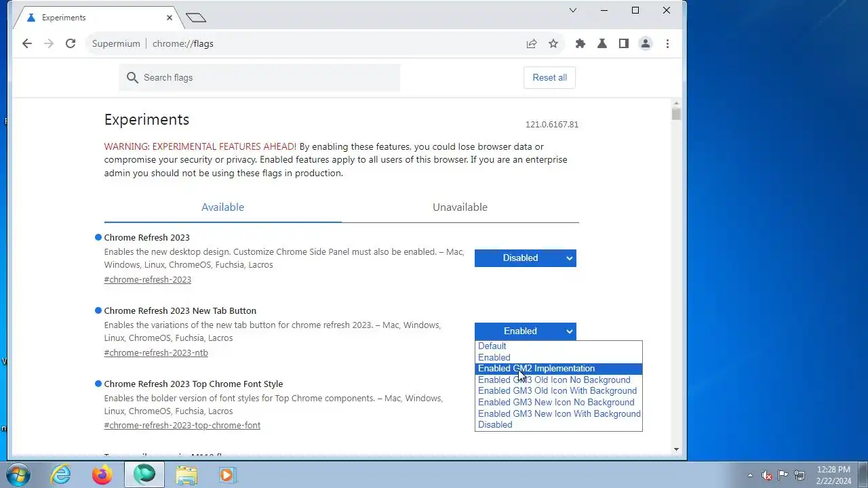Click the network tray icon
Screen dimensions: 868x488
800,475
